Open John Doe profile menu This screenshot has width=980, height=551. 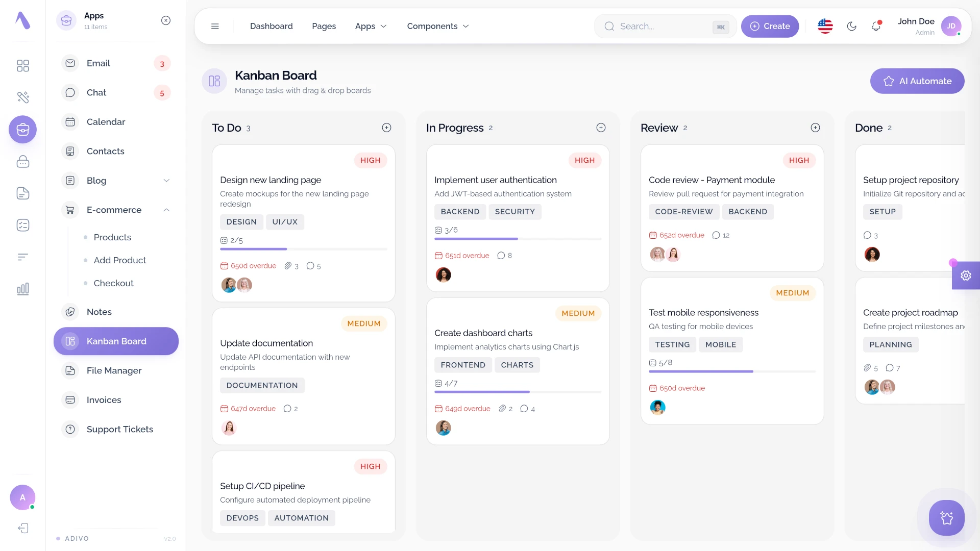929,26
